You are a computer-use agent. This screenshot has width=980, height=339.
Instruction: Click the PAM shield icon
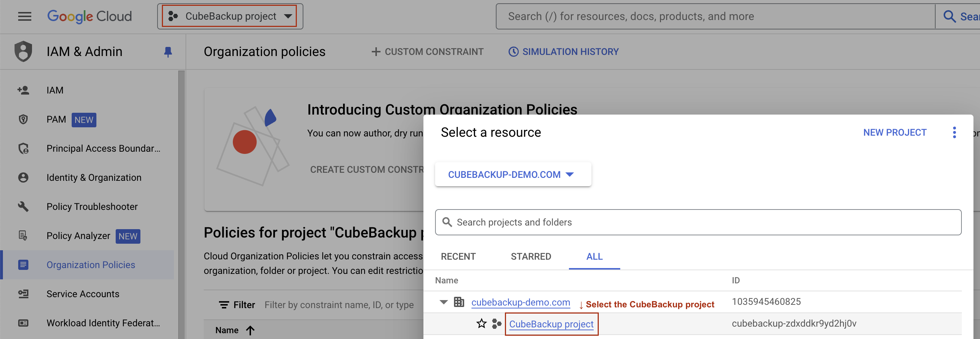pyautogui.click(x=23, y=119)
